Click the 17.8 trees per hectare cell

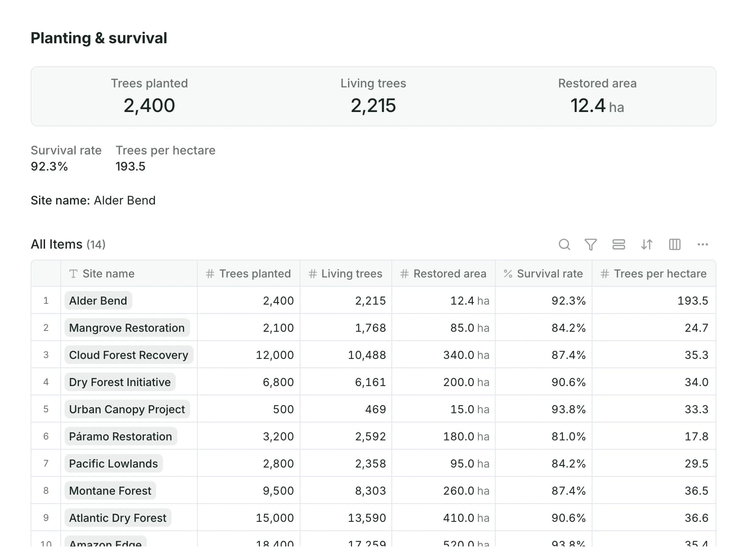coord(654,437)
